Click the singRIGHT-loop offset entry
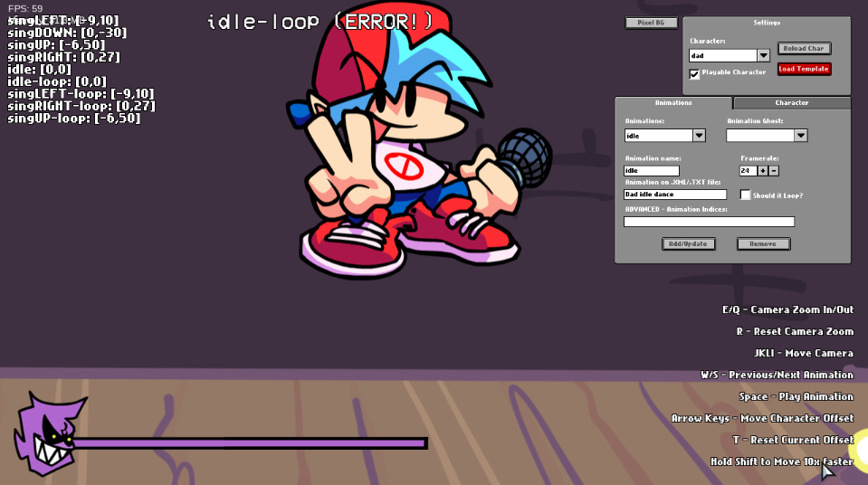 (x=81, y=106)
